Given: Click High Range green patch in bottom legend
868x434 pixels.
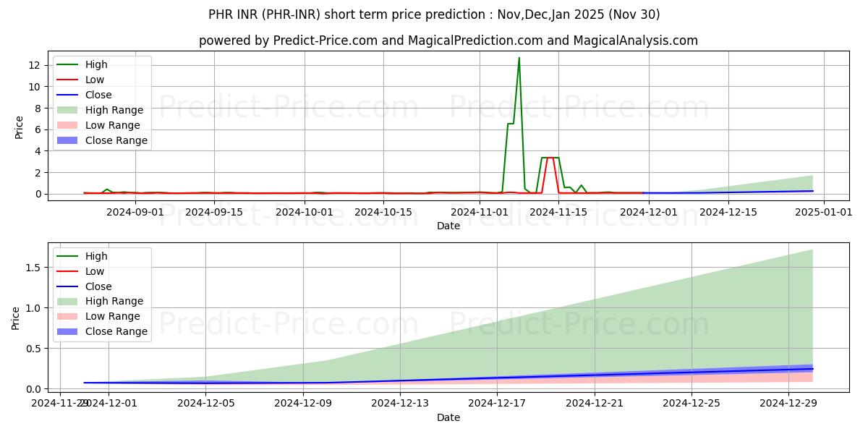Looking at the screenshot, I should click(69, 301).
